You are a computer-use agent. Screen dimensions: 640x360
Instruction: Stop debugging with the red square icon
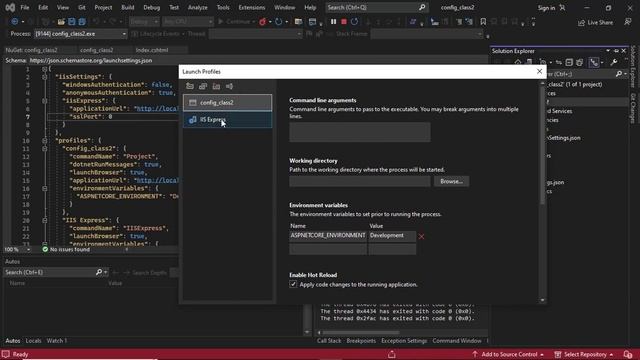point(344,22)
